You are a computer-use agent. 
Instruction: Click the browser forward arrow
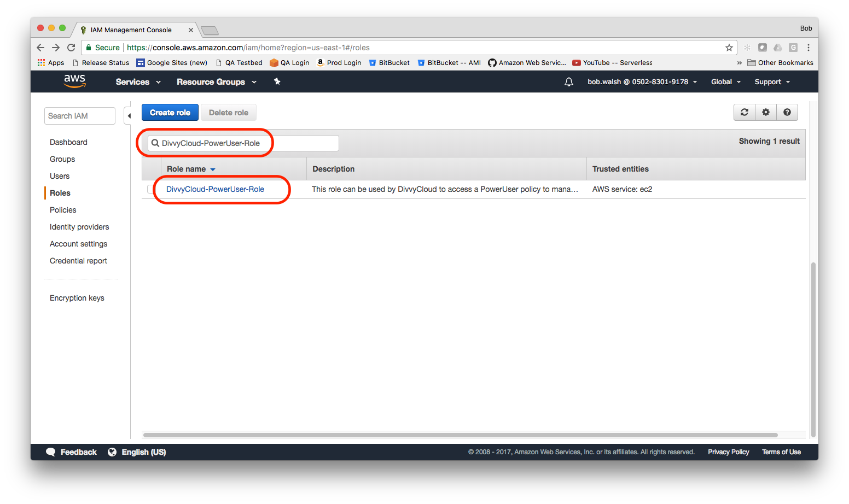(x=56, y=48)
